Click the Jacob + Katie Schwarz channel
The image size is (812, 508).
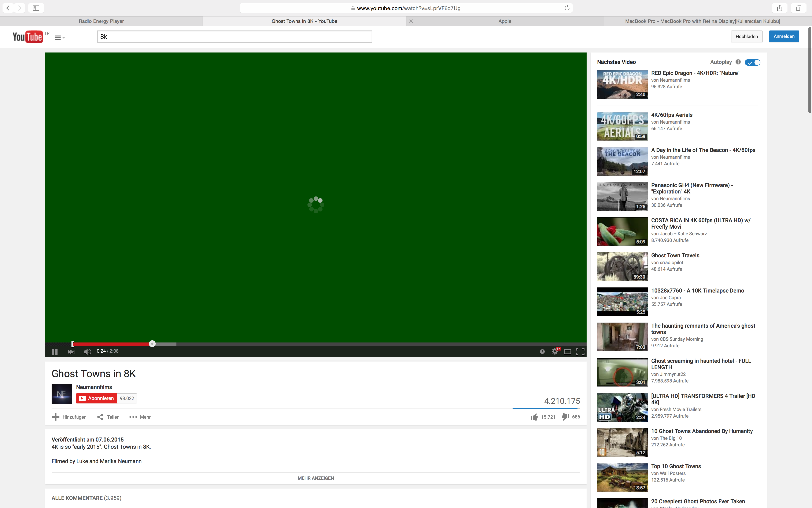point(683,234)
